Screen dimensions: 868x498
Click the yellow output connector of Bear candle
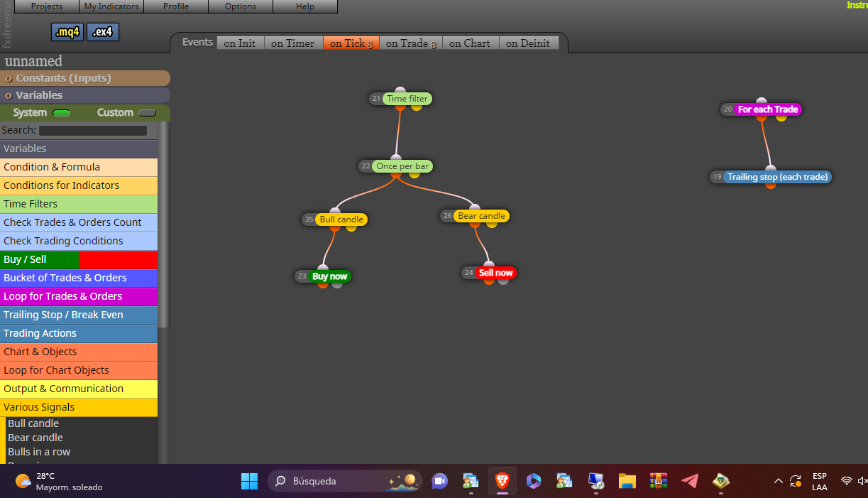click(491, 224)
